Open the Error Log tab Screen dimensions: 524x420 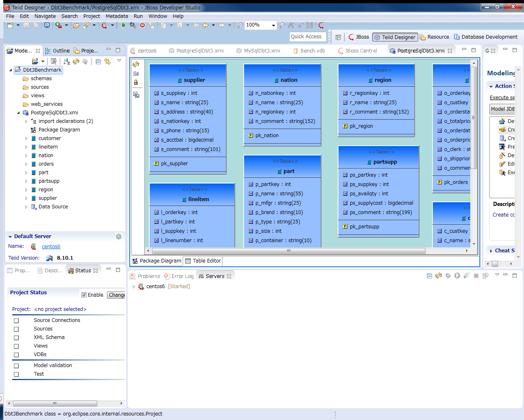pos(179,276)
